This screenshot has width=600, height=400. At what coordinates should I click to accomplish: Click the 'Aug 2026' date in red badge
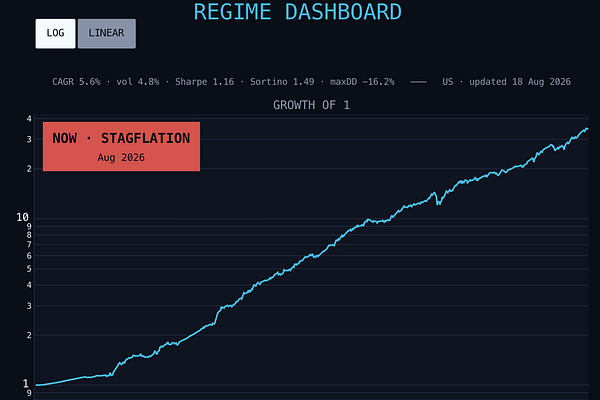point(121,158)
